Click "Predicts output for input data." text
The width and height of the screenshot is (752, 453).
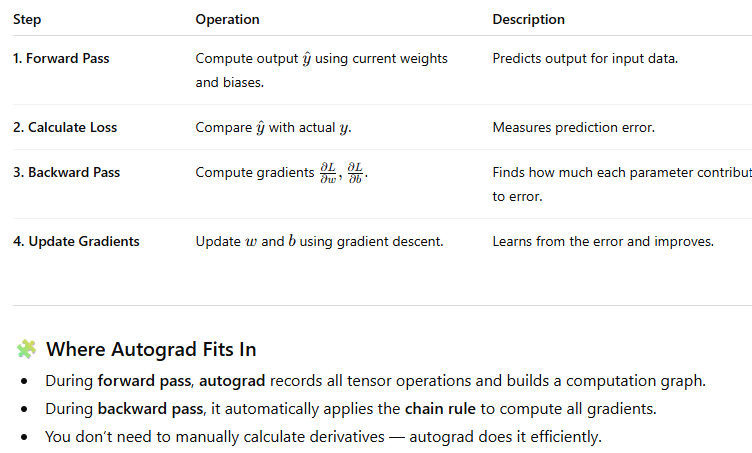pyautogui.click(x=585, y=58)
